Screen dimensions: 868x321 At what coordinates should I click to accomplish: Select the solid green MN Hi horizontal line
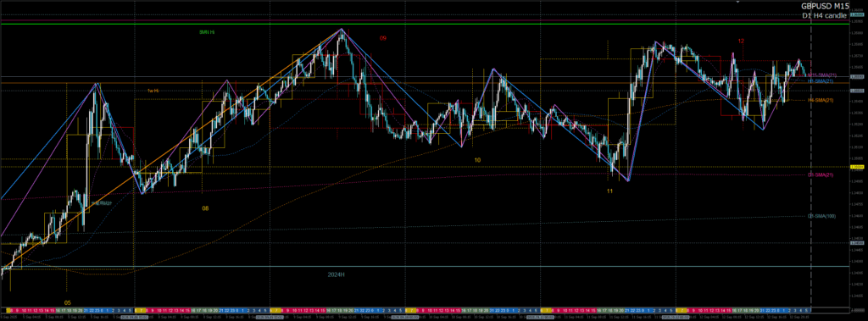(425, 24)
